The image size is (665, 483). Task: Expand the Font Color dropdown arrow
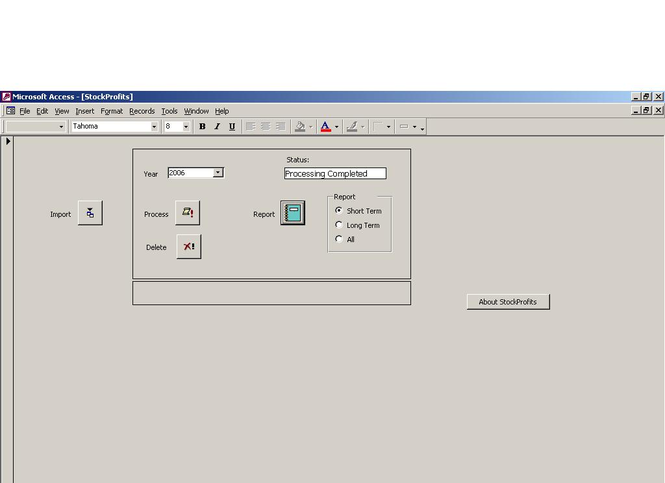point(336,126)
